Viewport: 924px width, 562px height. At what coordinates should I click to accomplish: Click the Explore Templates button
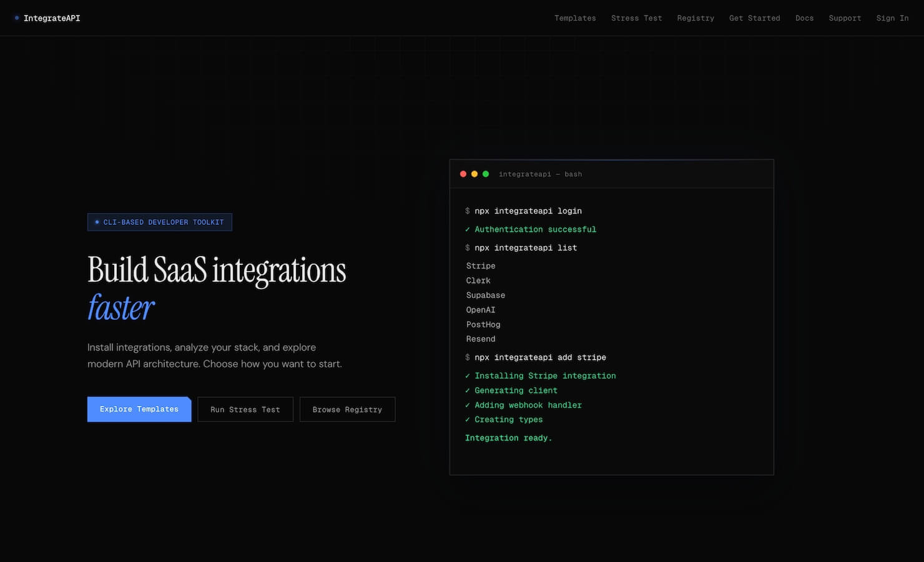point(139,409)
